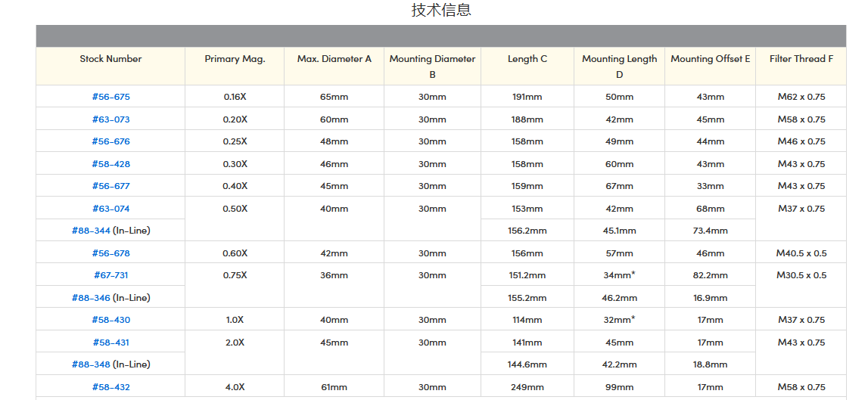Click the Mounting Offset E header
This screenshot has height=400, width=868.
(x=710, y=59)
